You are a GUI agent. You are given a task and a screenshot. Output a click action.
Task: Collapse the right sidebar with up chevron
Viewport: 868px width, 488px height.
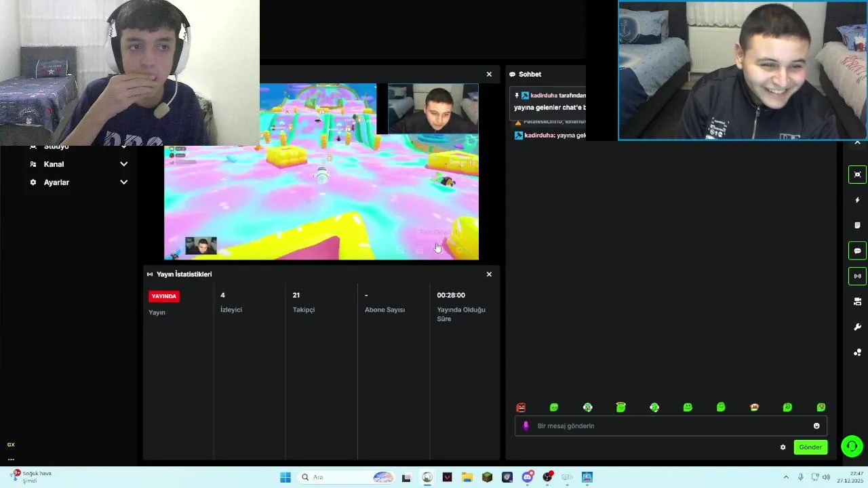click(x=857, y=143)
